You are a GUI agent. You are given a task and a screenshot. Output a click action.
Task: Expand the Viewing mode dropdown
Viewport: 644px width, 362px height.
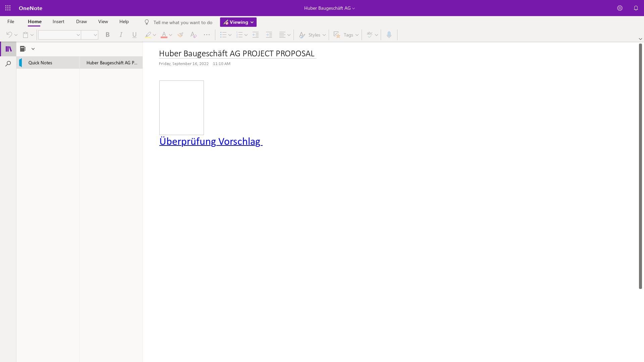238,22
